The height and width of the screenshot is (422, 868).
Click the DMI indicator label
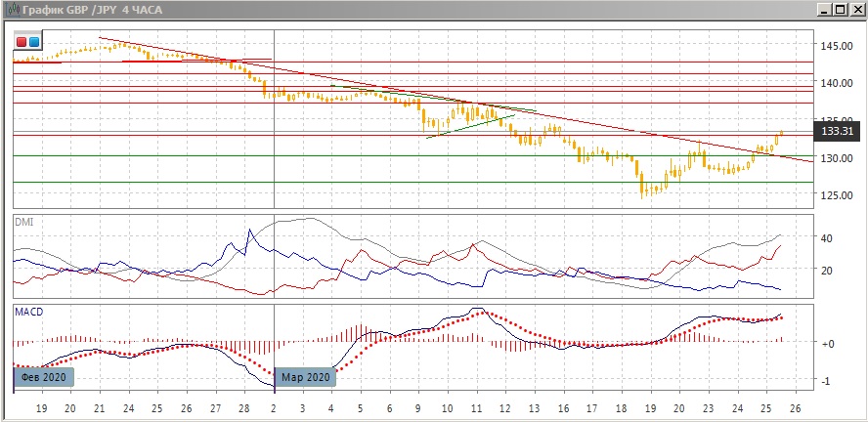(23, 222)
